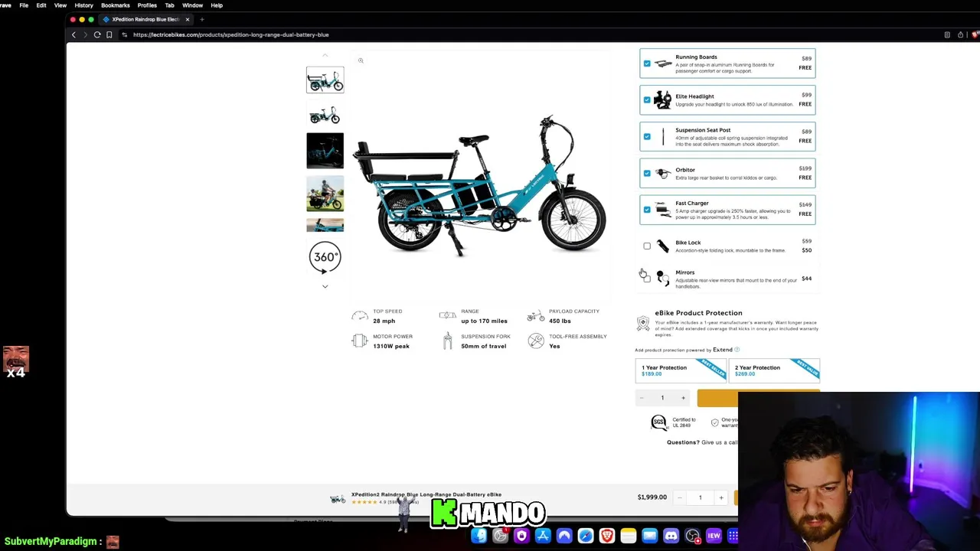Click main form quantity field showing 1

coord(662,398)
